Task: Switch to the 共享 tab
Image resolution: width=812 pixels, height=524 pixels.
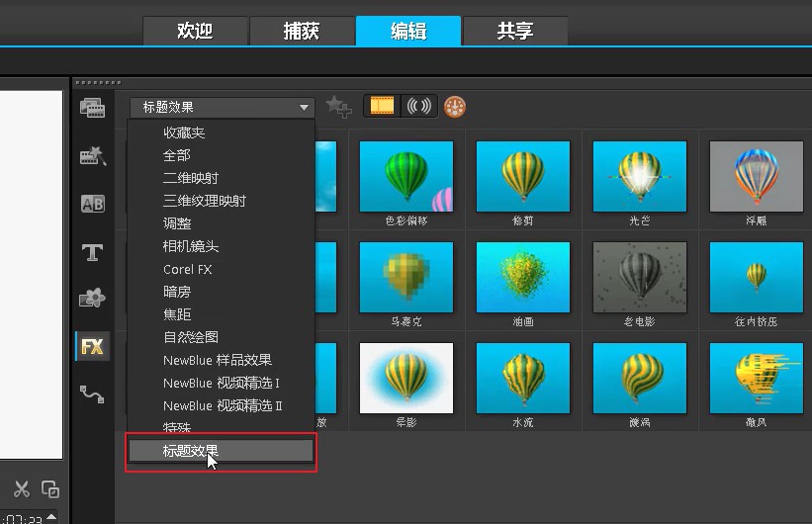Action: click(514, 31)
